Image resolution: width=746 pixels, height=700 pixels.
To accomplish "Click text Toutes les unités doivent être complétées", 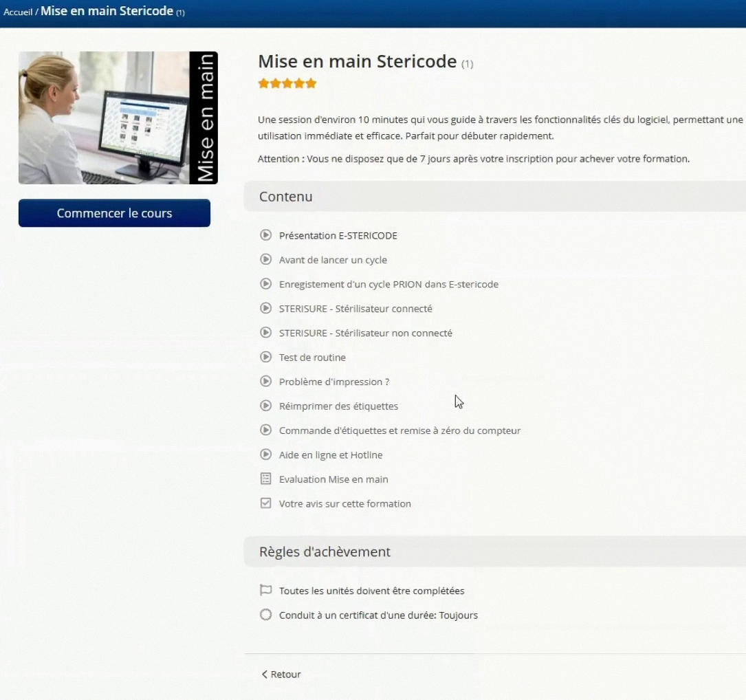I will [371, 591].
